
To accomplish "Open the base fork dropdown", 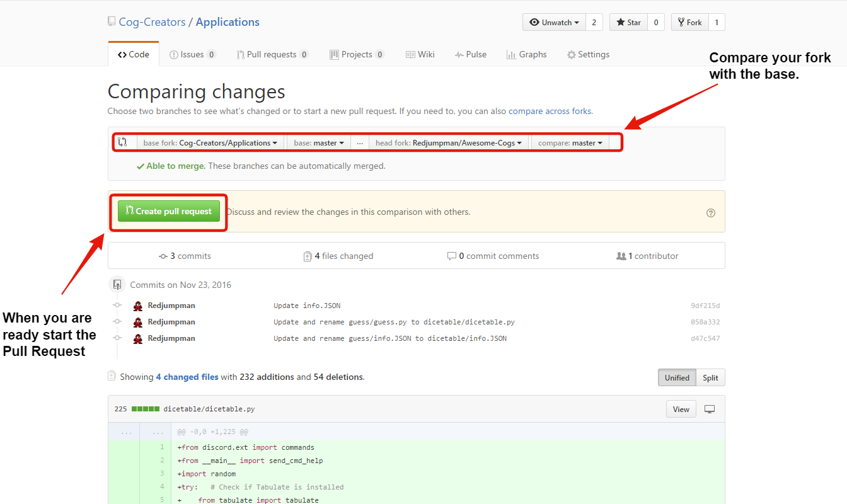I will coord(210,143).
